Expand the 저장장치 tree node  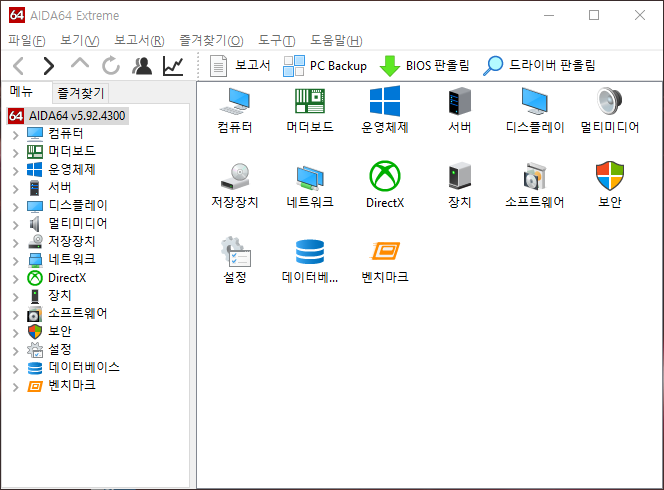[x=16, y=243]
